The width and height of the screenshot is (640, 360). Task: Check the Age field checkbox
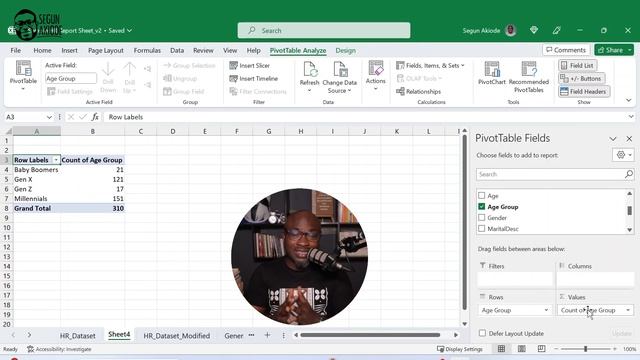click(482, 196)
